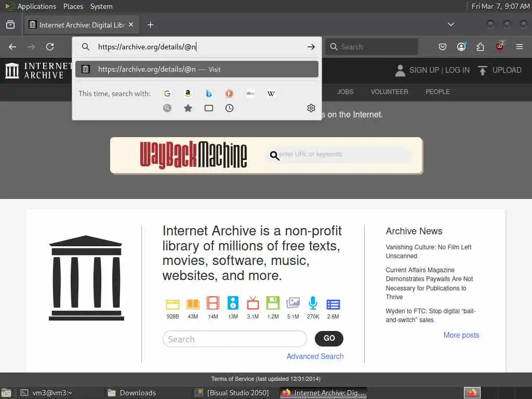Click the browser Back arrow
The image size is (532, 399).
[x=12, y=47]
